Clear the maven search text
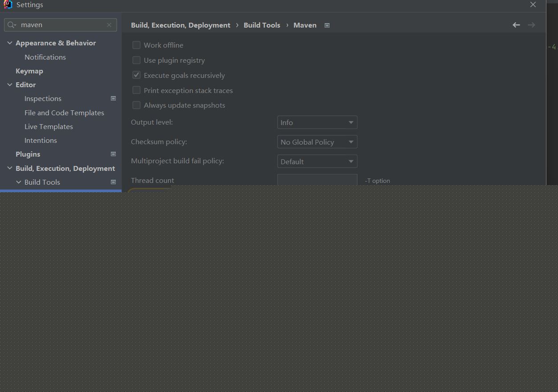Image resolution: width=558 pixels, height=392 pixels. 109,25
